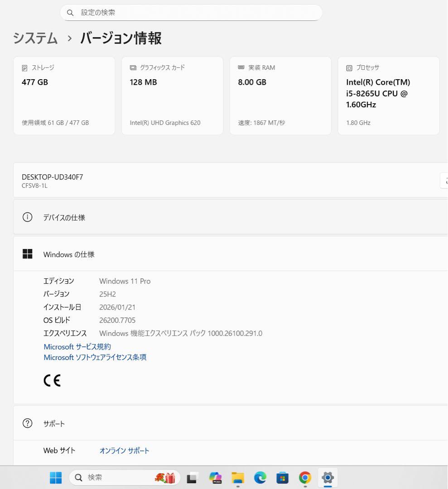Viewport: 448px width, 489px height.
Task: Open the オンライン サポート link
Action: pos(124,451)
